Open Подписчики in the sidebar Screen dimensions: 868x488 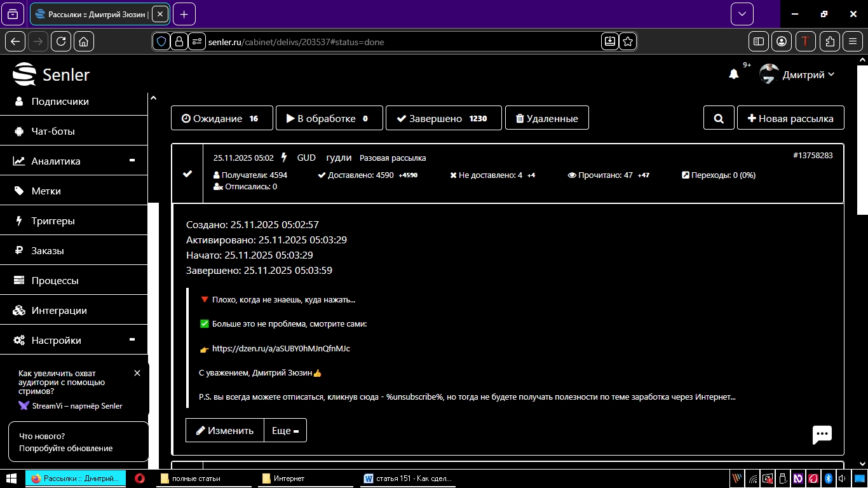pyautogui.click(x=60, y=101)
